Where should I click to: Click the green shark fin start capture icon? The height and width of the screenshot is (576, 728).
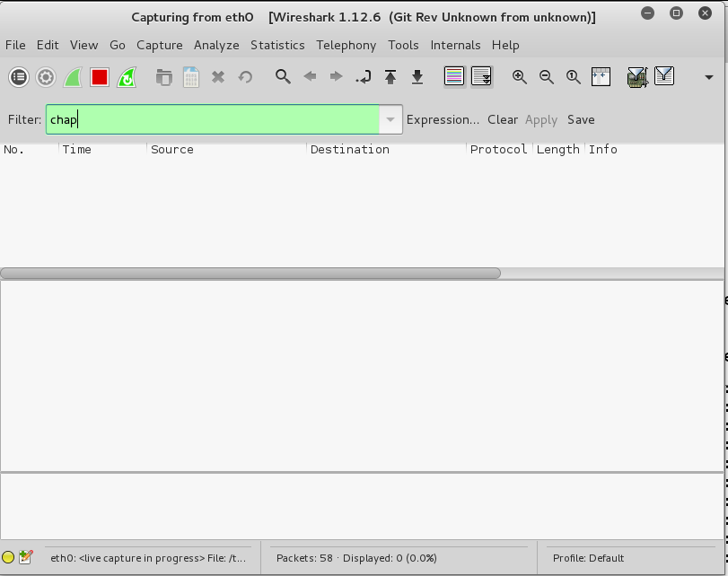point(73,77)
